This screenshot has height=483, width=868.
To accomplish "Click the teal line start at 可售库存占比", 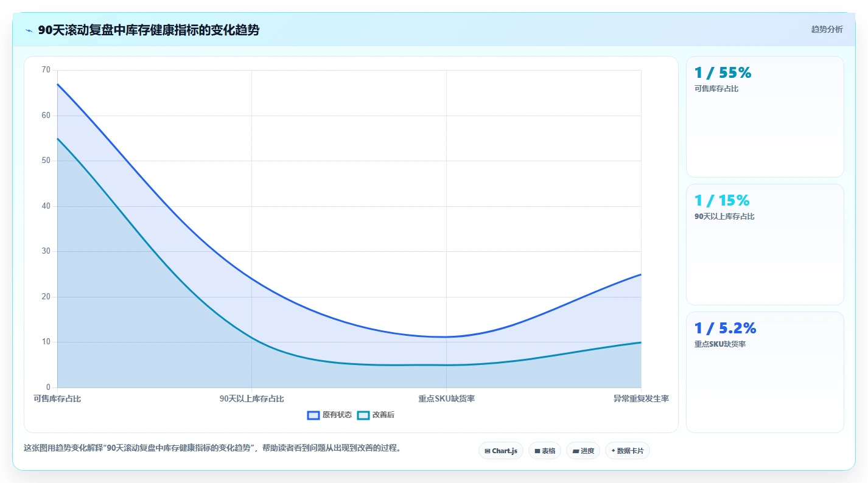I will [57, 139].
